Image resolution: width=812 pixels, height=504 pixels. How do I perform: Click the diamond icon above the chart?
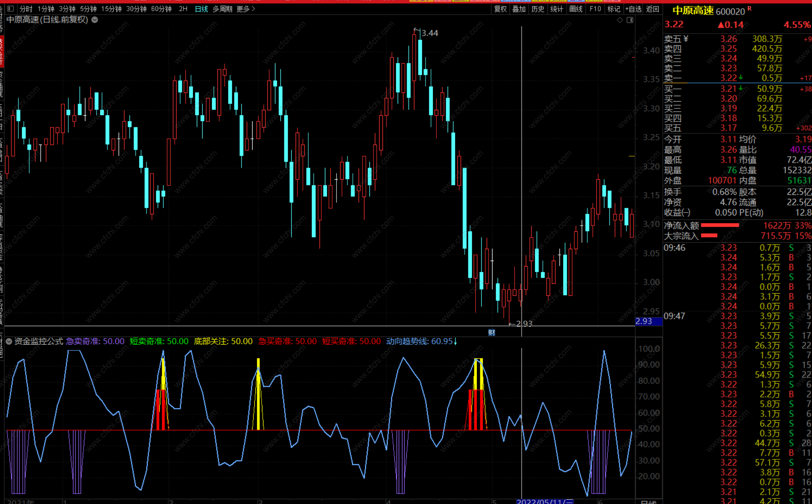pos(620,20)
